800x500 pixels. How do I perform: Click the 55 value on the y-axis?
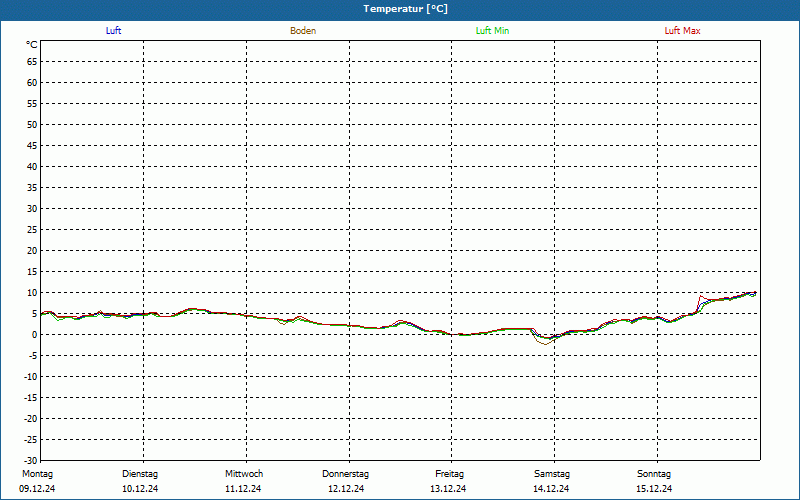pos(32,104)
